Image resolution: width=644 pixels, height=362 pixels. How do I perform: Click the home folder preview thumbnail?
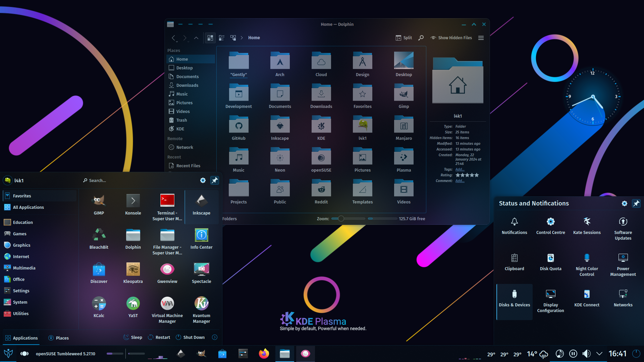(458, 80)
